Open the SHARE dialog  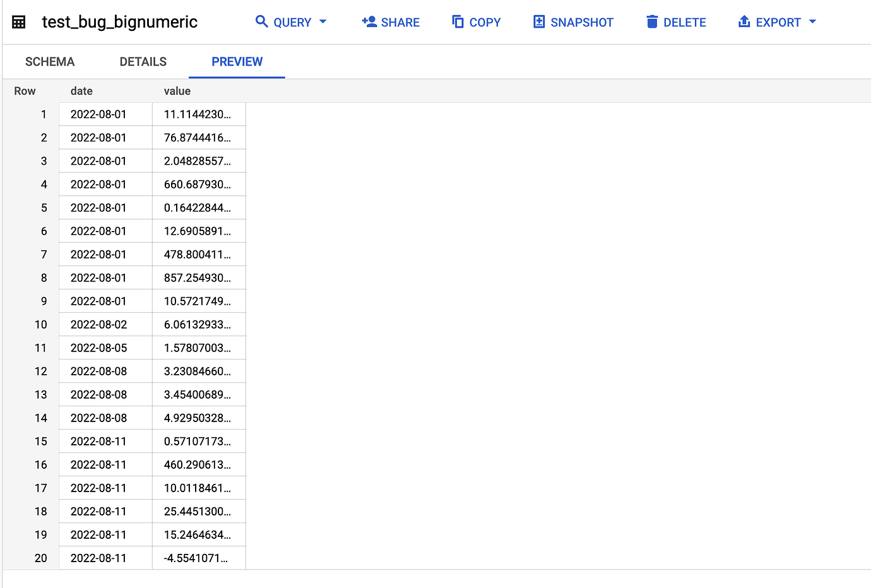click(x=399, y=21)
